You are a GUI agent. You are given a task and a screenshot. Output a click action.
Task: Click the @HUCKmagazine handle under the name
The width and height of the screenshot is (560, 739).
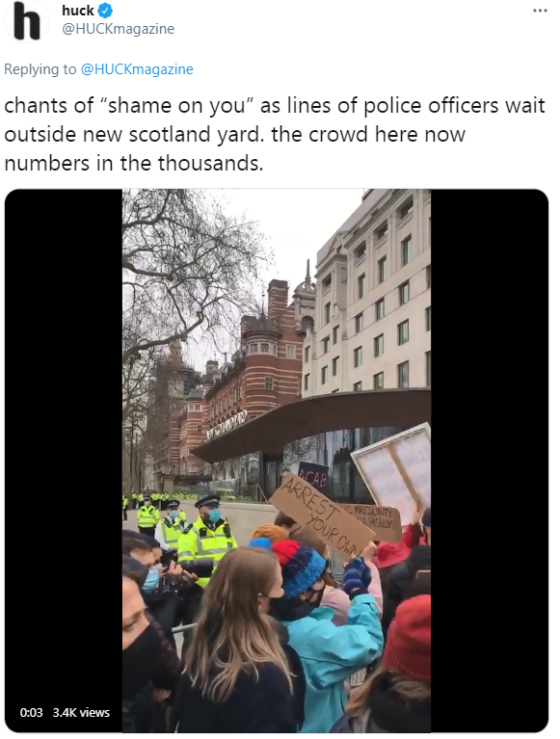[118, 29]
